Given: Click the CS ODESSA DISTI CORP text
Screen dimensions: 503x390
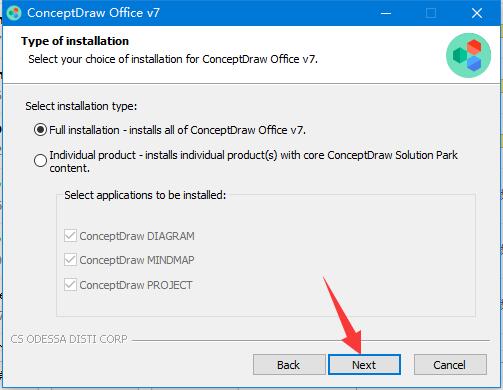Looking at the screenshot, I should [69, 339].
